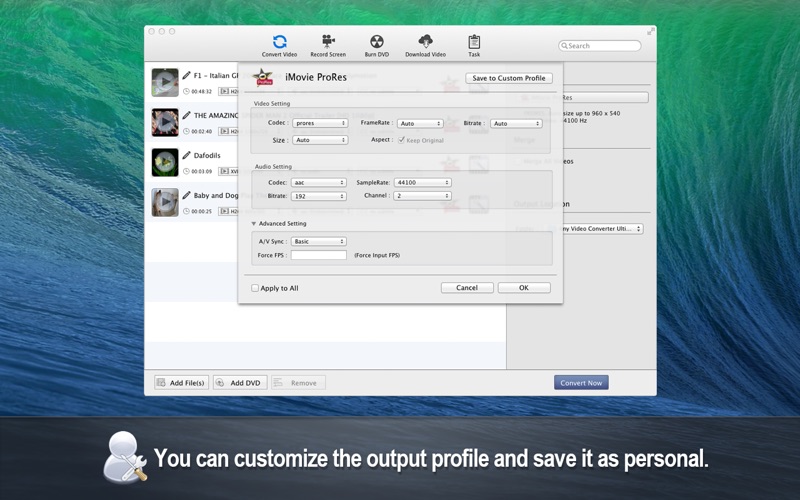Click the Add File(s) button
This screenshot has height=500, width=800.
click(x=181, y=383)
